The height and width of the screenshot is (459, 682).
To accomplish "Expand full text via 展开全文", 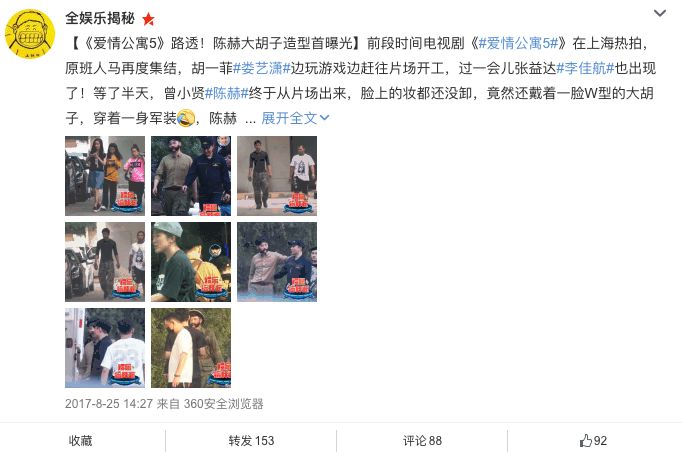I will 289,118.
